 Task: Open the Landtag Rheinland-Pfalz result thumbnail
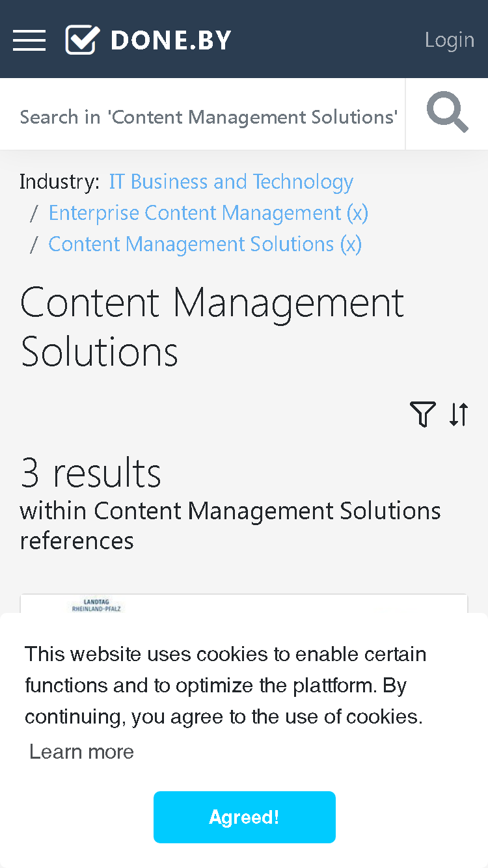pyautogui.click(x=96, y=606)
